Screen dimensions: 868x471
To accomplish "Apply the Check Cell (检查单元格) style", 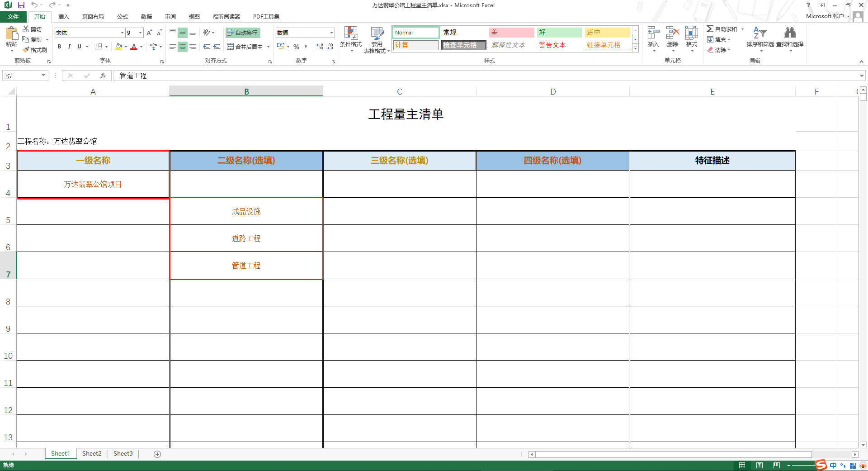I will tap(463, 45).
